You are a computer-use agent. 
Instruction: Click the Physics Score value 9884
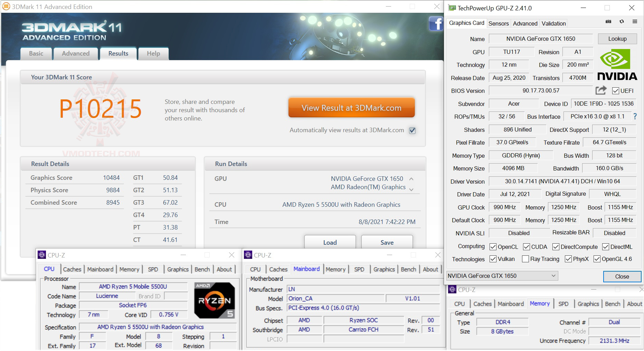pyautogui.click(x=113, y=190)
